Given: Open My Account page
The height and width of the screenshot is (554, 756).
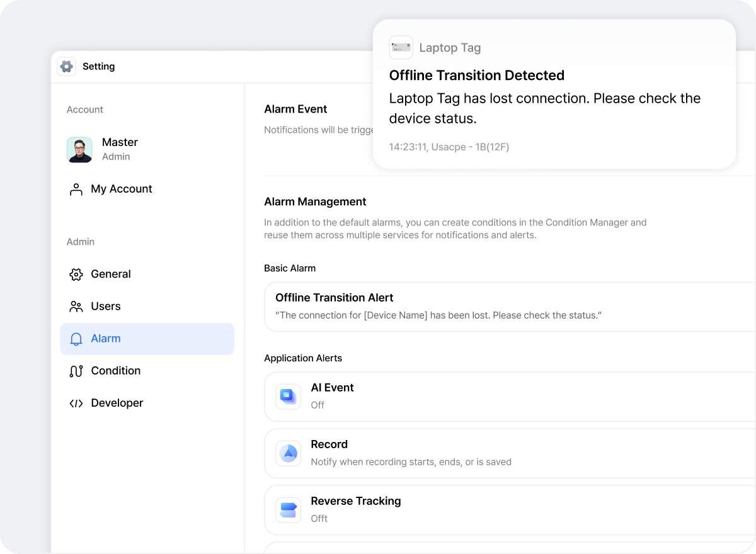Looking at the screenshot, I should [121, 189].
